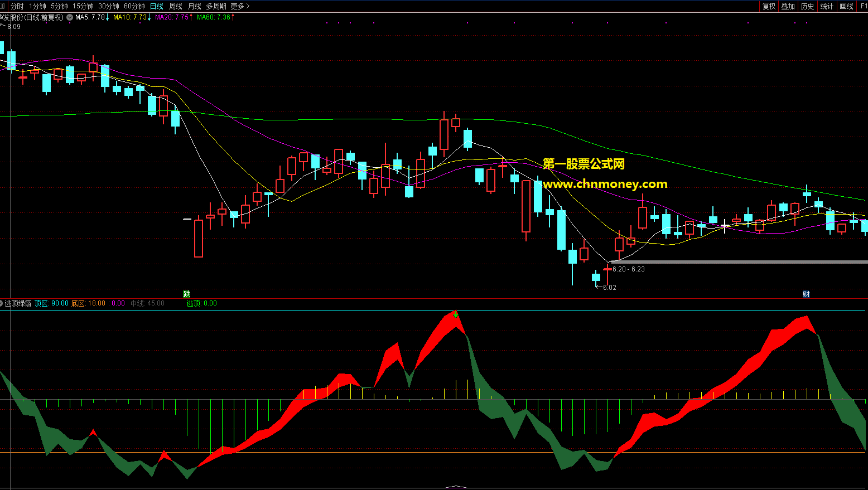Click the 8.09 high price label
The image size is (868, 490).
tap(13, 27)
